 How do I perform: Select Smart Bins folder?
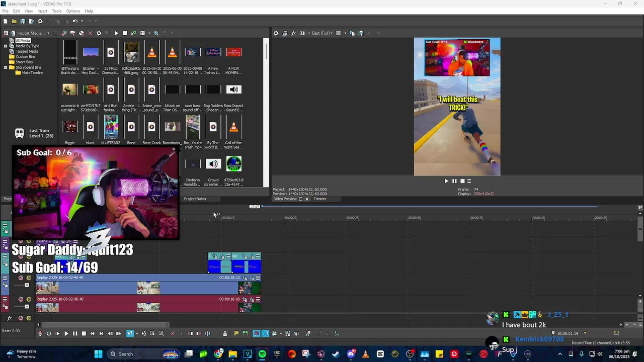24,62
